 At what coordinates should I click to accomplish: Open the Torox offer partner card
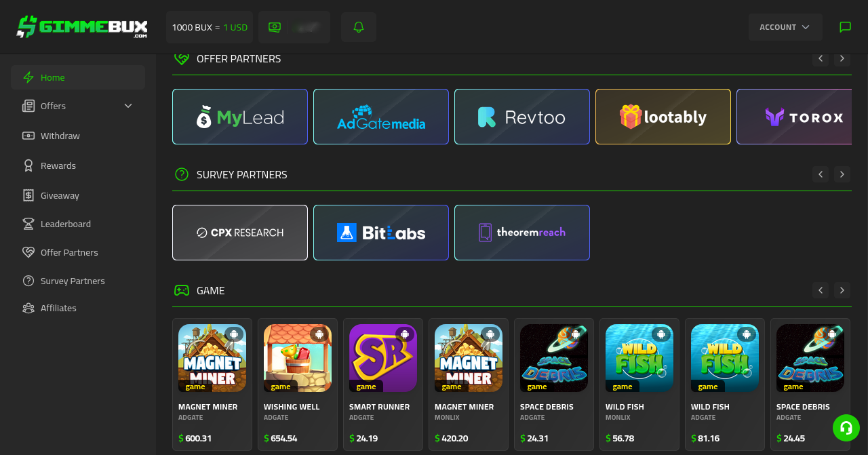[794, 117]
